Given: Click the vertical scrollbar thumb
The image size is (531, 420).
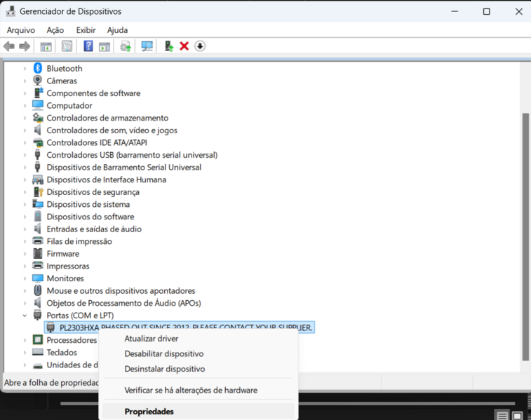Looking at the screenshot, I should [525, 237].
